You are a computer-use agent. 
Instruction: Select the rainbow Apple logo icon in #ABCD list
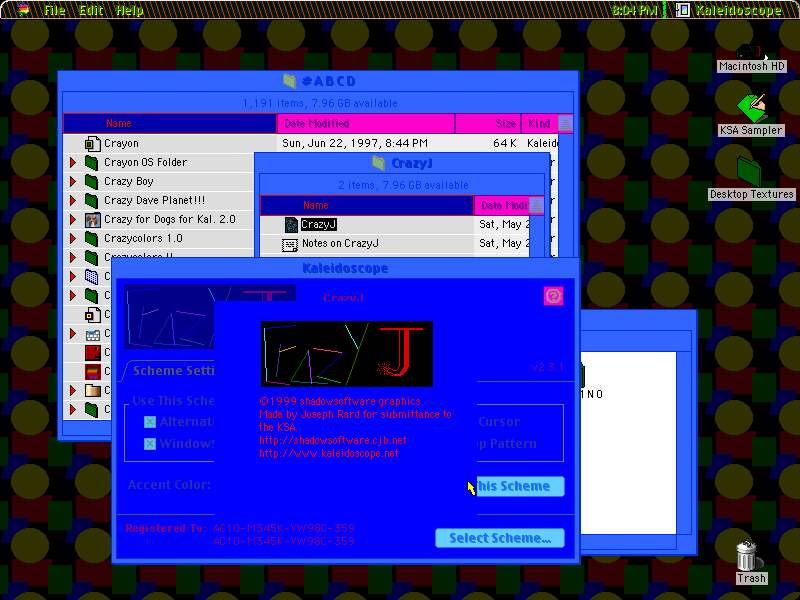[92, 371]
